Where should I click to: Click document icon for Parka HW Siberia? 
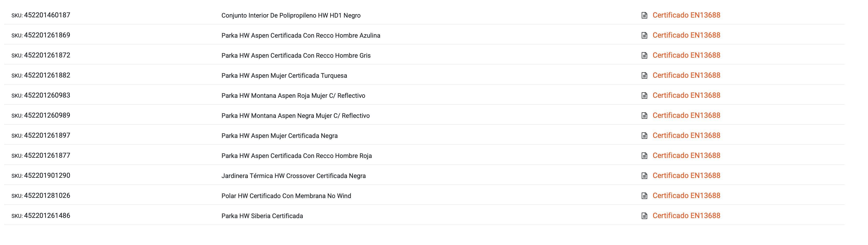[644, 216]
